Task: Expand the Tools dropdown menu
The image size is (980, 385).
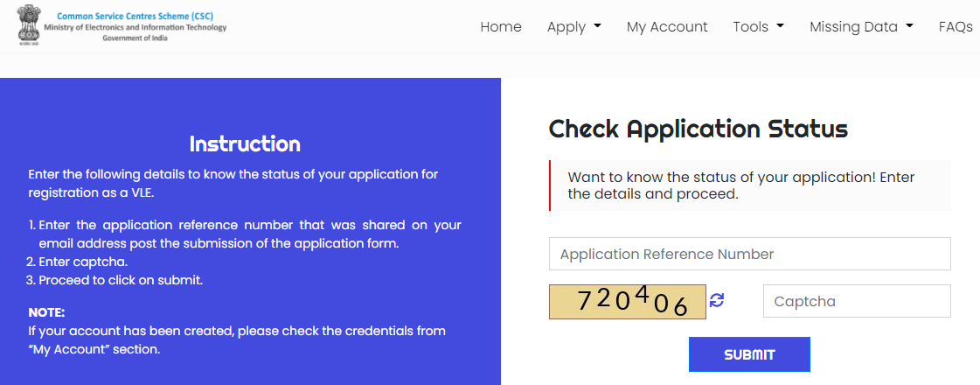Action: click(758, 26)
